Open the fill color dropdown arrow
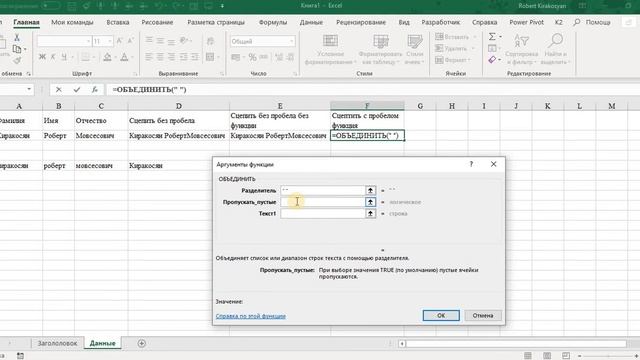 coord(115,57)
